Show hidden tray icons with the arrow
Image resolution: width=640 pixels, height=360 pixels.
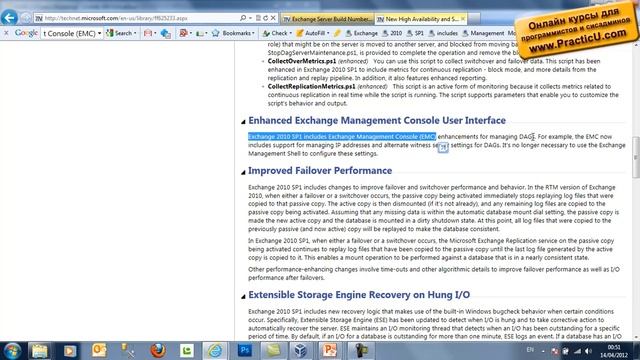point(543,351)
